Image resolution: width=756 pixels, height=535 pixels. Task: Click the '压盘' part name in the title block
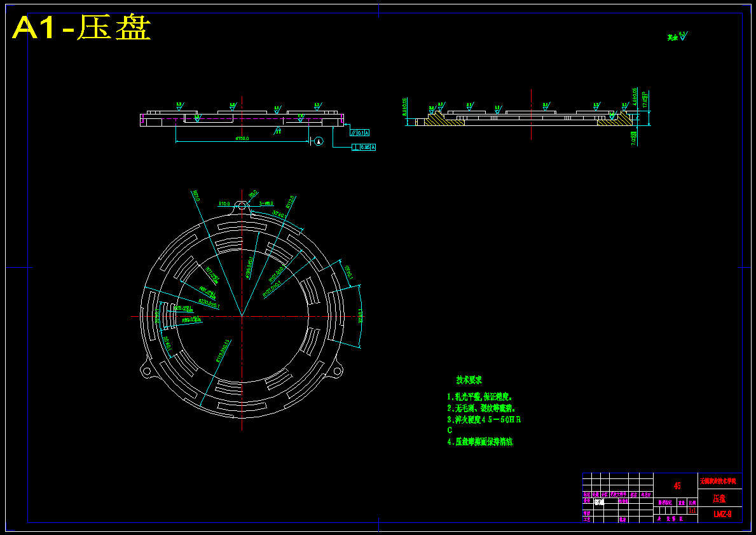point(719,498)
